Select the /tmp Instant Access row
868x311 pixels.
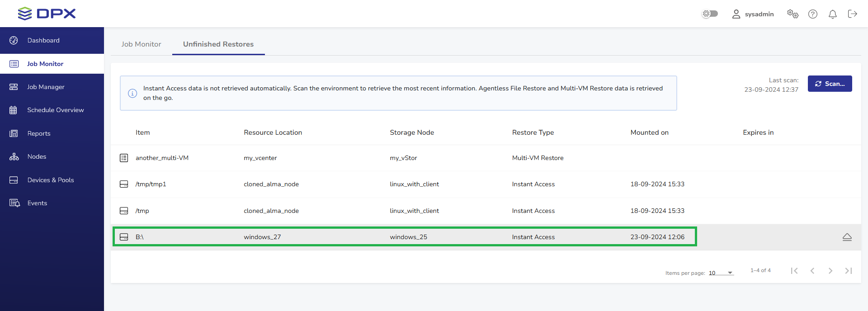(402, 211)
